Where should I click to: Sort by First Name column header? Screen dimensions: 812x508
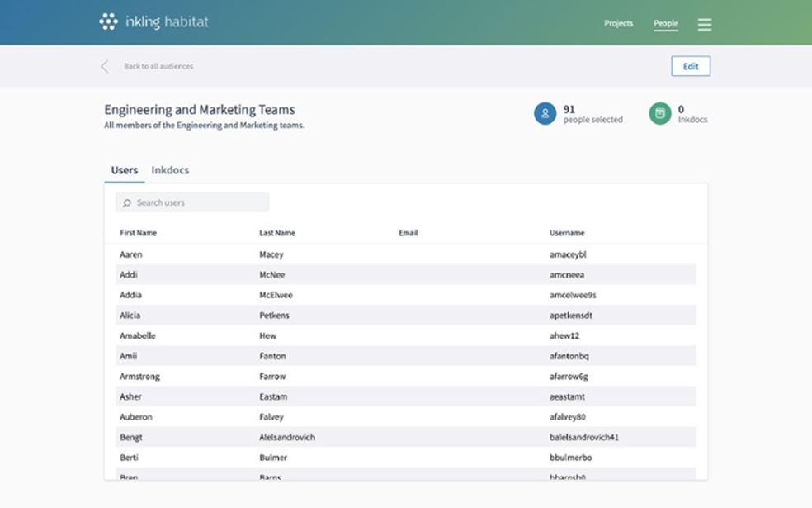click(138, 233)
